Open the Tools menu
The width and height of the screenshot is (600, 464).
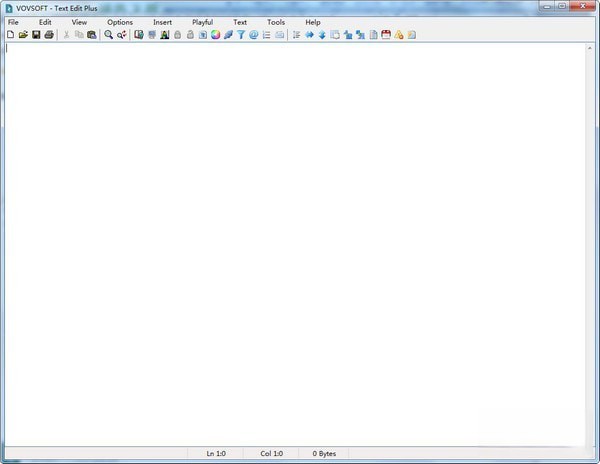click(x=276, y=22)
